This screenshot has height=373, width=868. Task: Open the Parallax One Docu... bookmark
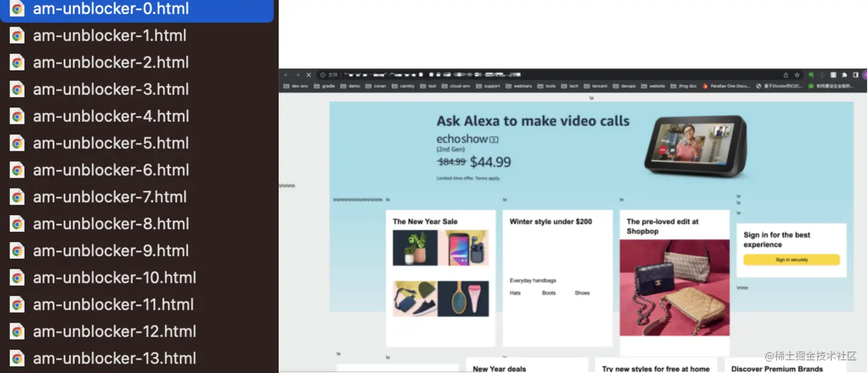click(726, 86)
